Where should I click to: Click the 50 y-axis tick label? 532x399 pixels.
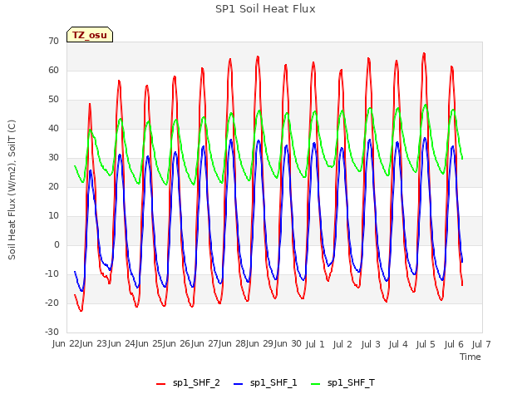[x=53, y=100]
